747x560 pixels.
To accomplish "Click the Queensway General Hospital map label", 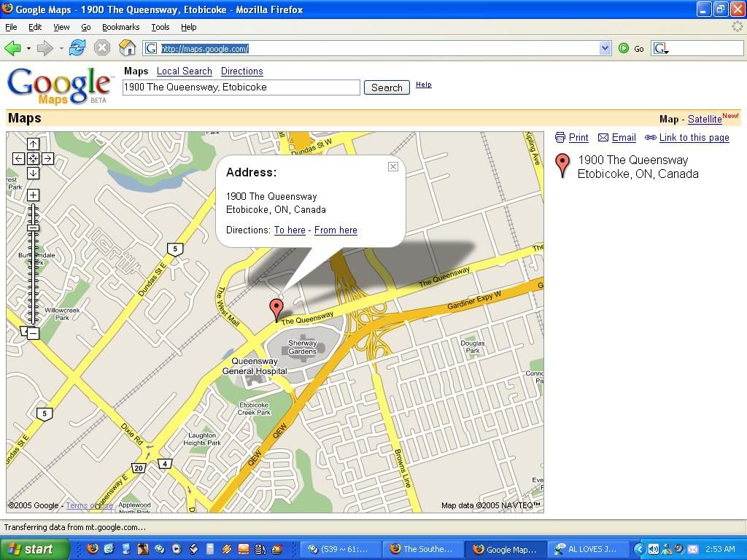I will click(x=255, y=366).
